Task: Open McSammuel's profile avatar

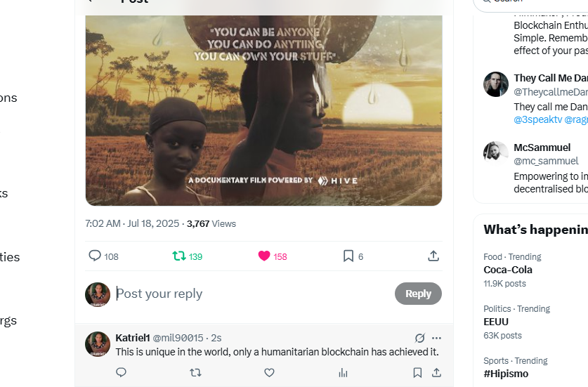Action: point(496,154)
